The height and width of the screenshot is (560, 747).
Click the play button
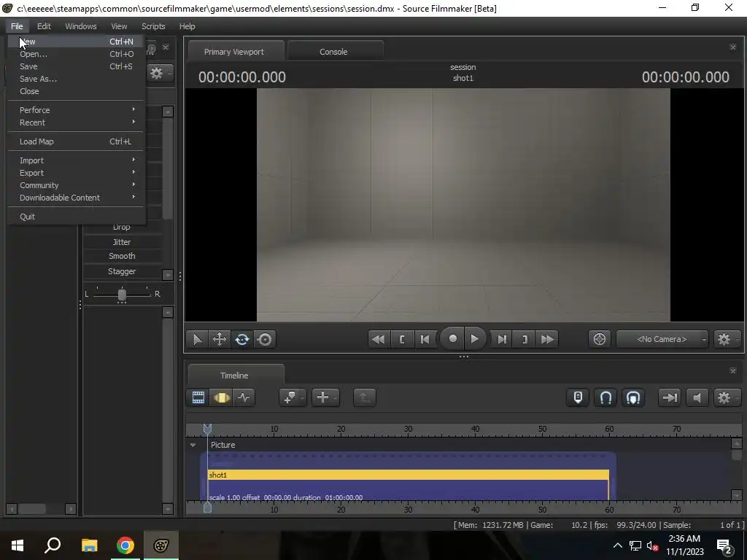tap(474, 338)
